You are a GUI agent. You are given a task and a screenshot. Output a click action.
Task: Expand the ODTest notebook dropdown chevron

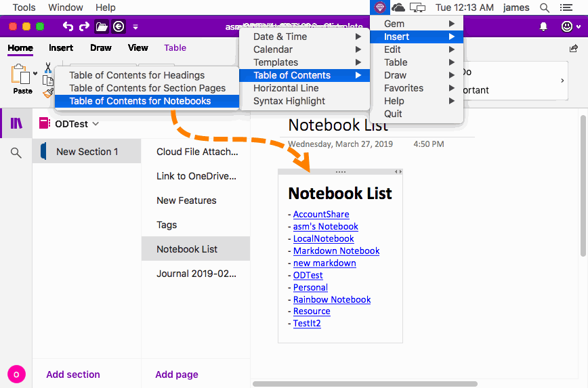pos(96,124)
